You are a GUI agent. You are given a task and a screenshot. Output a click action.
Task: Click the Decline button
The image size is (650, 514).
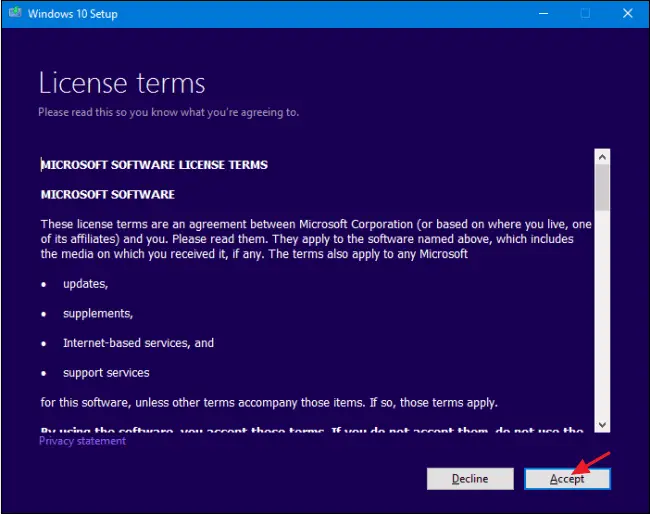click(470, 479)
